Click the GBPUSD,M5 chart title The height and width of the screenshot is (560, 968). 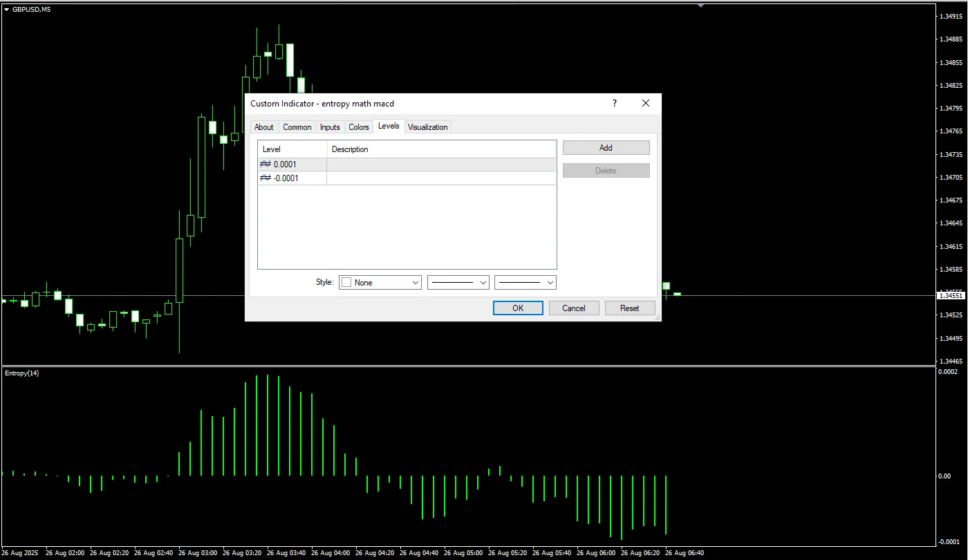pos(31,9)
